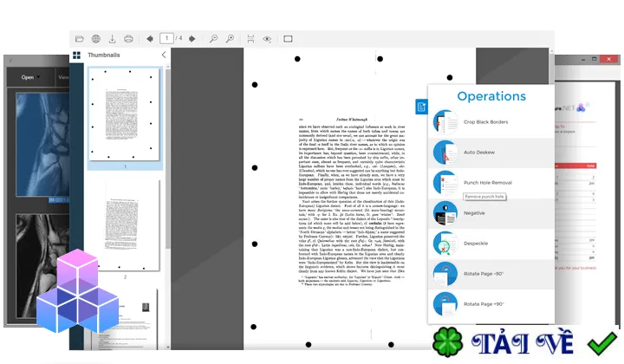Select page 1 thumbnail

pos(124,114)
